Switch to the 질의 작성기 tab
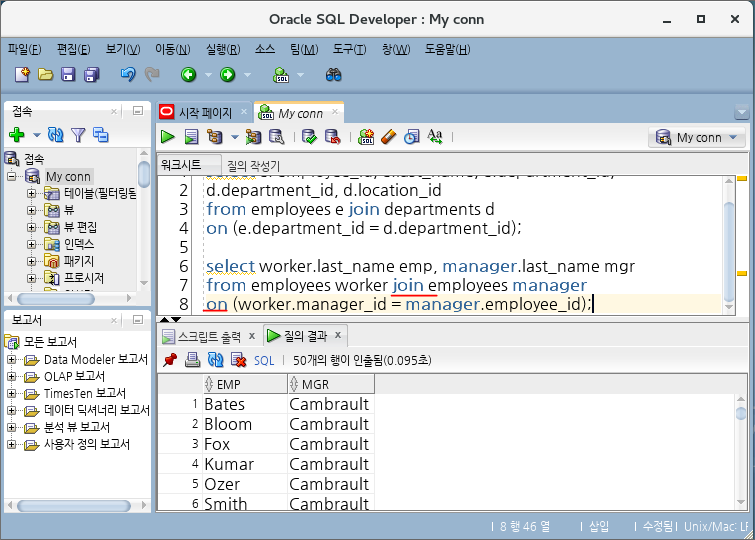 [253, 166]
